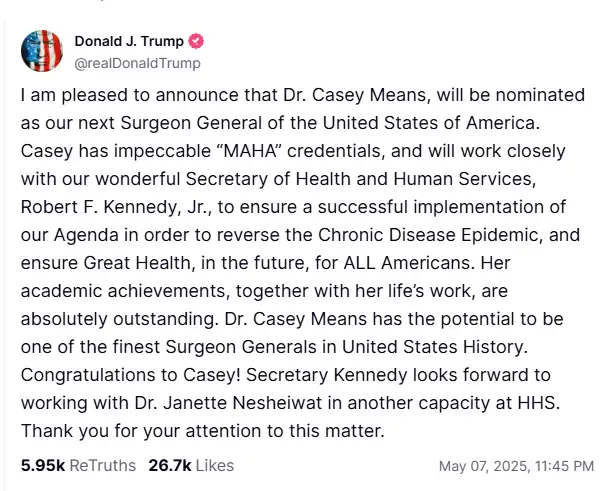This screenshot has height=491, width=610.
Task: Click the "Dr. Janette Nesheiwat" name
Action: (x=229, y=403)
